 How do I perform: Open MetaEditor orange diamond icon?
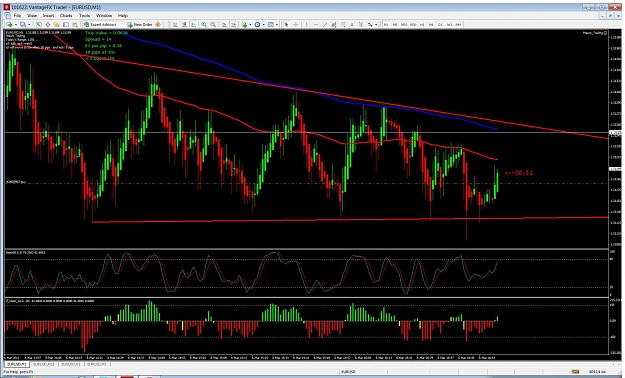(158, 24)
